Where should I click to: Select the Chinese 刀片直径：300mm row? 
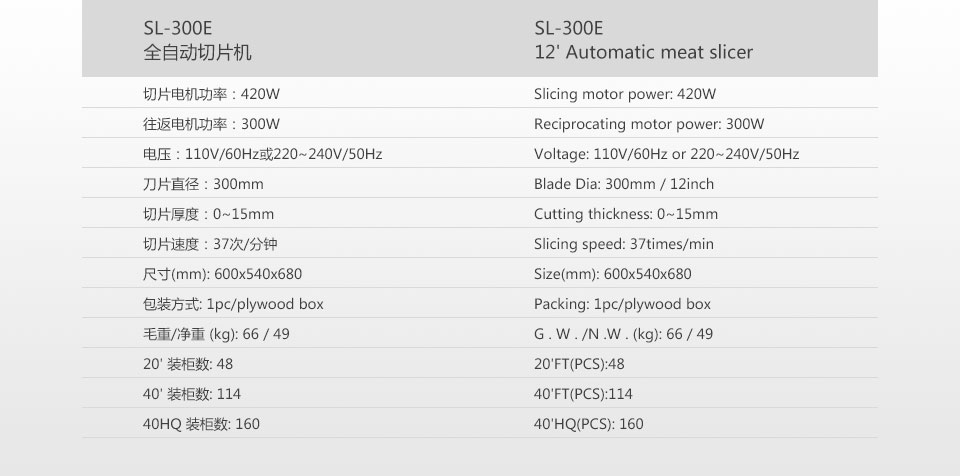203,184
